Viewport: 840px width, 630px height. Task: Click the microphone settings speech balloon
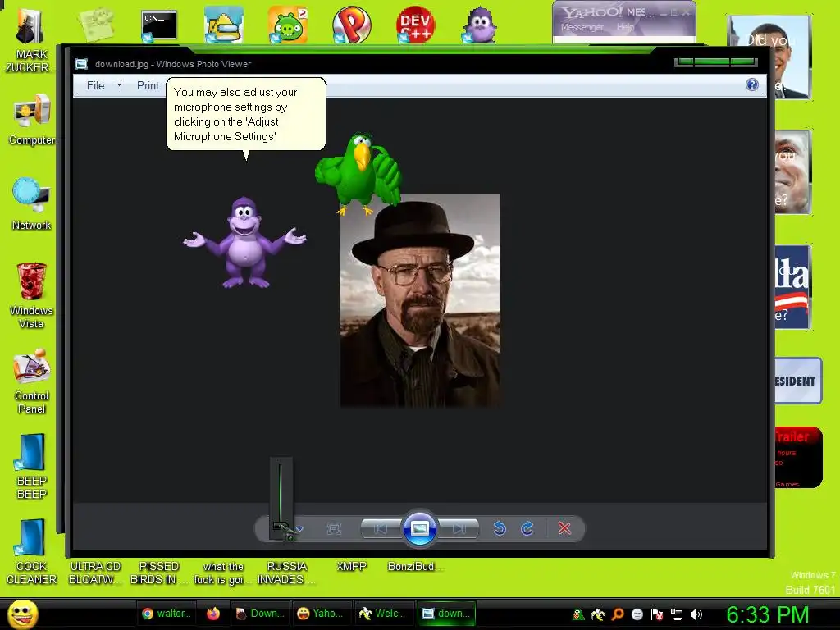point(246,114)
